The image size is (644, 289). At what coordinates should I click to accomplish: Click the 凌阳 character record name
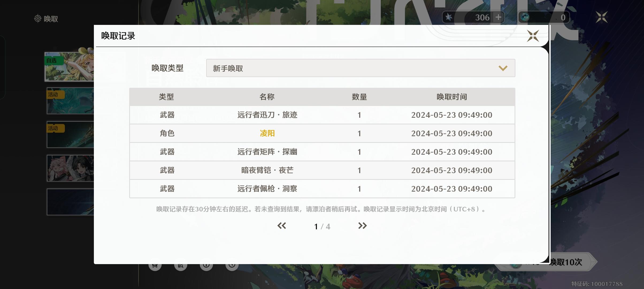click(x=267, y=133)
